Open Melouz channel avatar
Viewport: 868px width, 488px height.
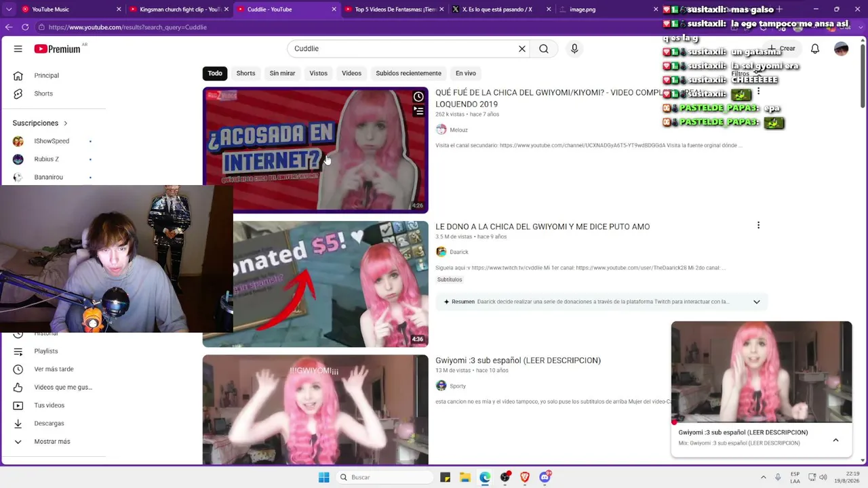441,129
